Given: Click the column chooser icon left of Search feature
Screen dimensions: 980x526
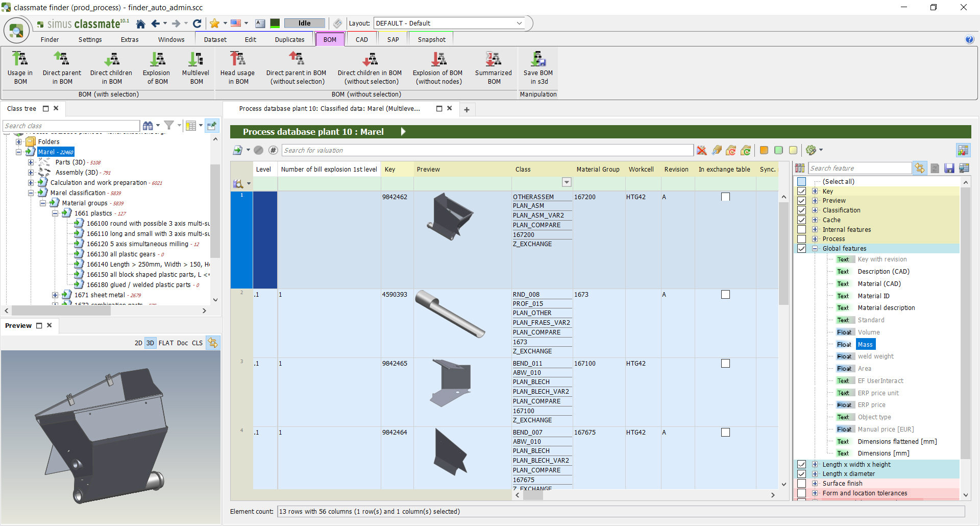Looking at the screenshot, I should coord(800,169).
